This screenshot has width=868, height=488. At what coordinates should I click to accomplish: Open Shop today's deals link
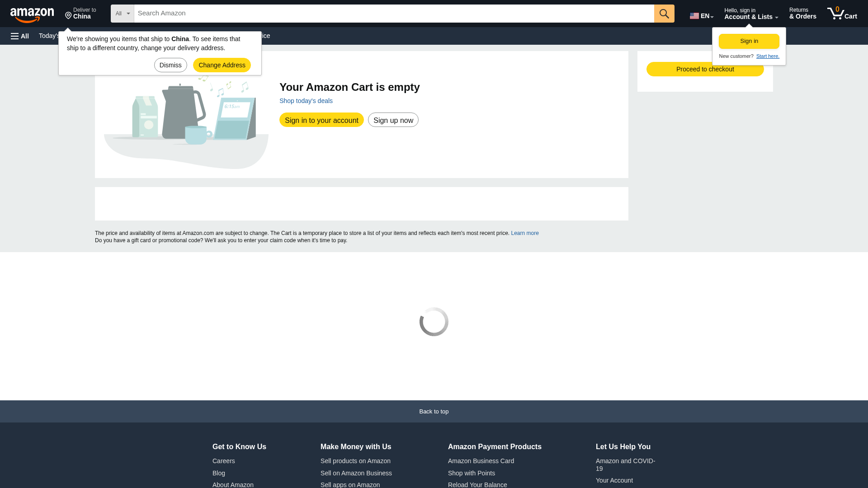(x=306, y=101)
